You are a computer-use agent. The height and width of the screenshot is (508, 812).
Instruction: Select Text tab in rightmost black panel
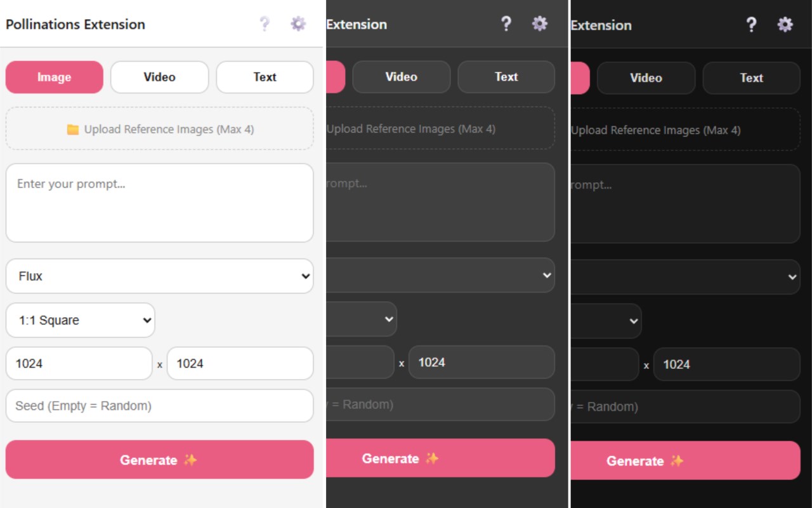[x=751, y=78]
